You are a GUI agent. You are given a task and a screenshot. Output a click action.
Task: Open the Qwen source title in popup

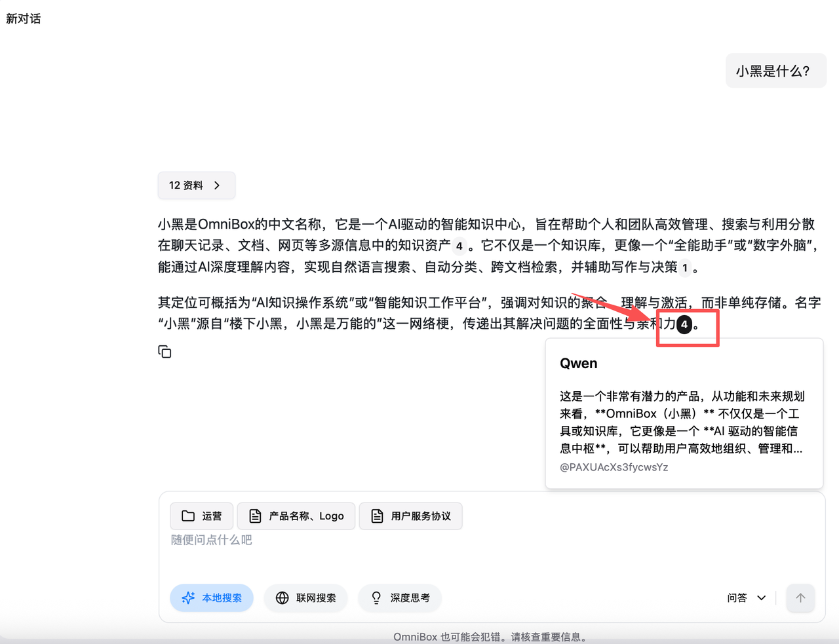pos(578,364)
